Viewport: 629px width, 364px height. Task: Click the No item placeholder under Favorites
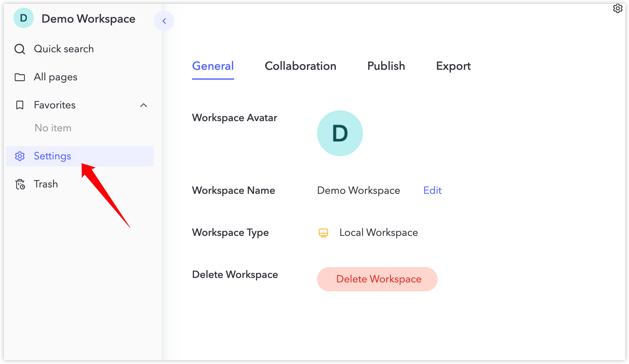pos(53,128)
